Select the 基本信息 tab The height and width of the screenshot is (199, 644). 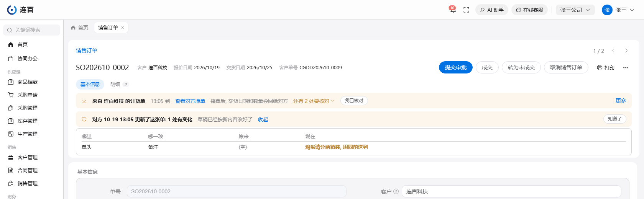point(90,84)
